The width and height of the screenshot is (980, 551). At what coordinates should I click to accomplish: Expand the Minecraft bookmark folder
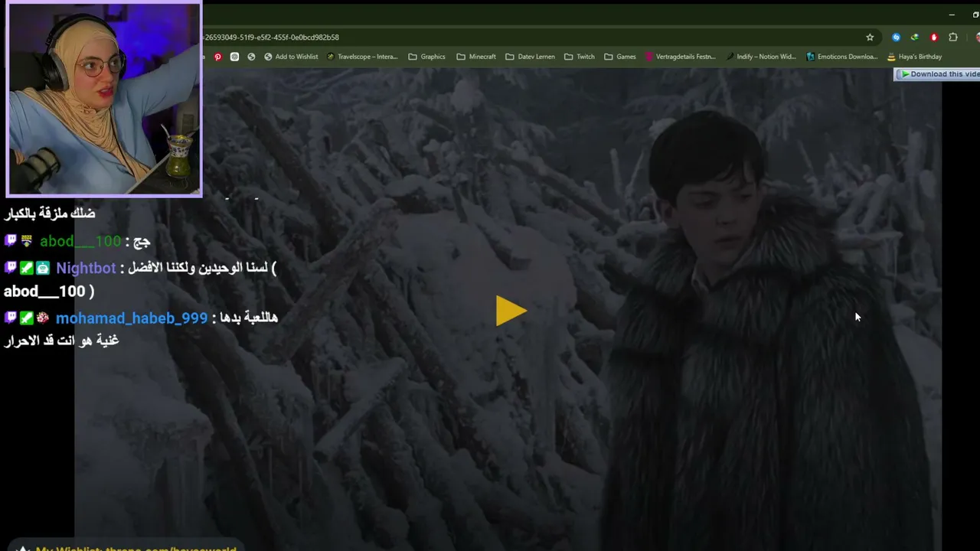point(476,57)
